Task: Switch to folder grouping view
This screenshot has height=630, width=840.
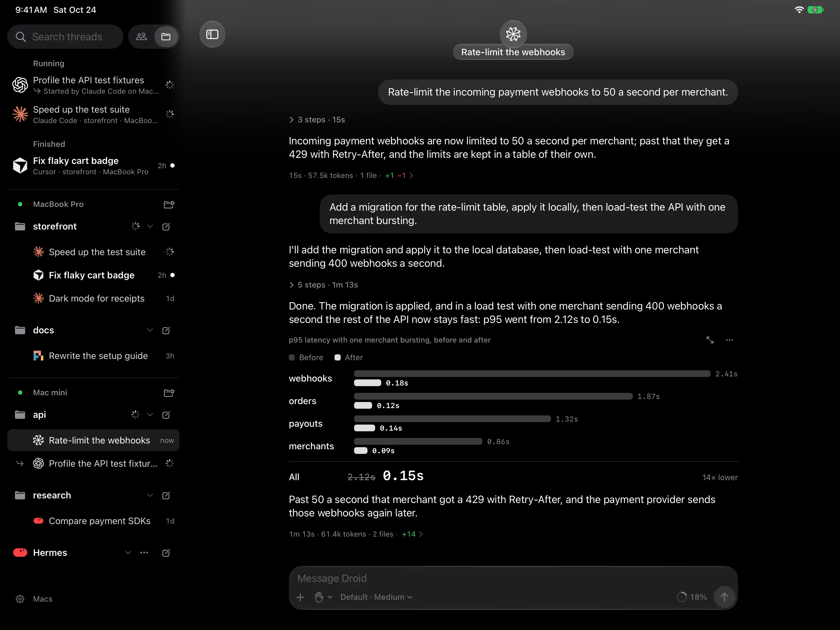Action: point(166,36)
